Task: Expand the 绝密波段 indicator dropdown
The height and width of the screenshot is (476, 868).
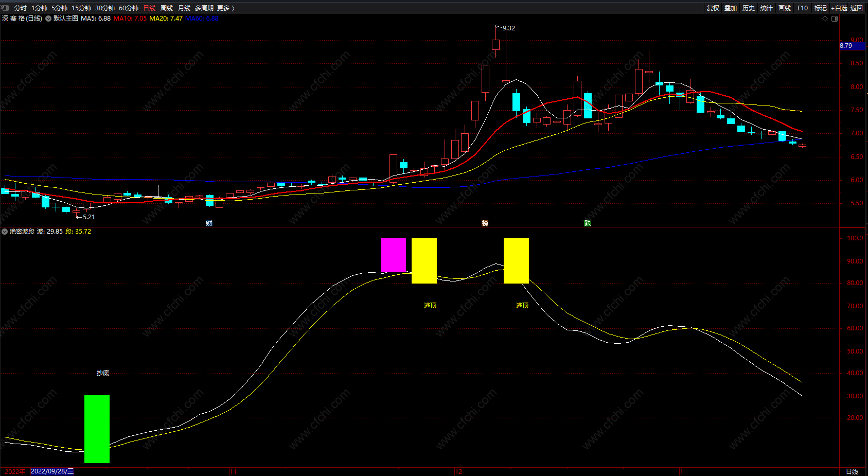Action: (5, 232)
